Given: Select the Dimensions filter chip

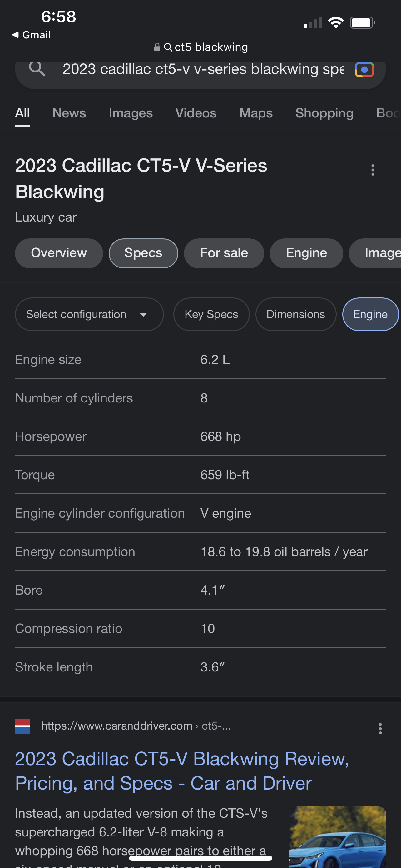Looking at the screenshot, I should pos(295,314).
